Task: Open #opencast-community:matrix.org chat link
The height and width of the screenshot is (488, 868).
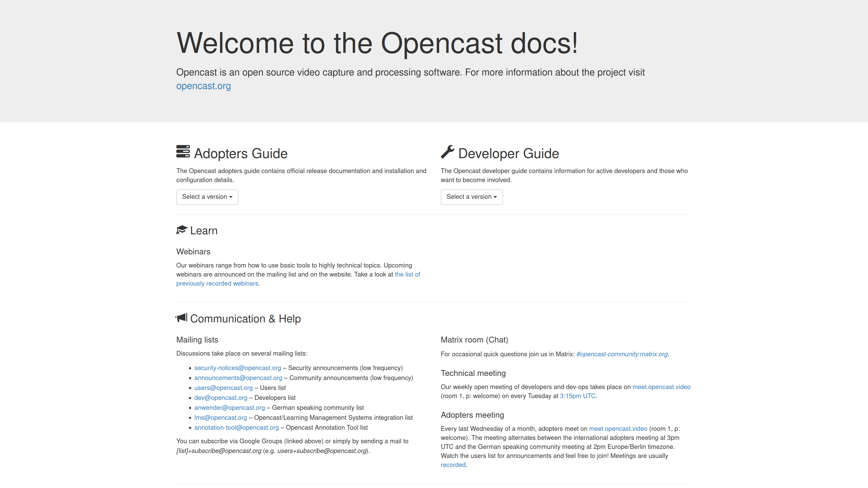Action: tap(622, 354)
